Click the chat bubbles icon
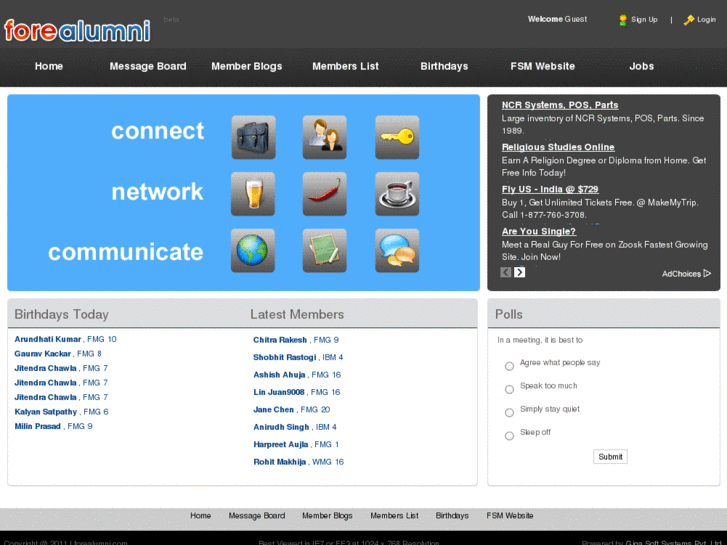Image resolution: width=727 pixels, height=545 pixels. pyautogui.click(x=397, y=250)
